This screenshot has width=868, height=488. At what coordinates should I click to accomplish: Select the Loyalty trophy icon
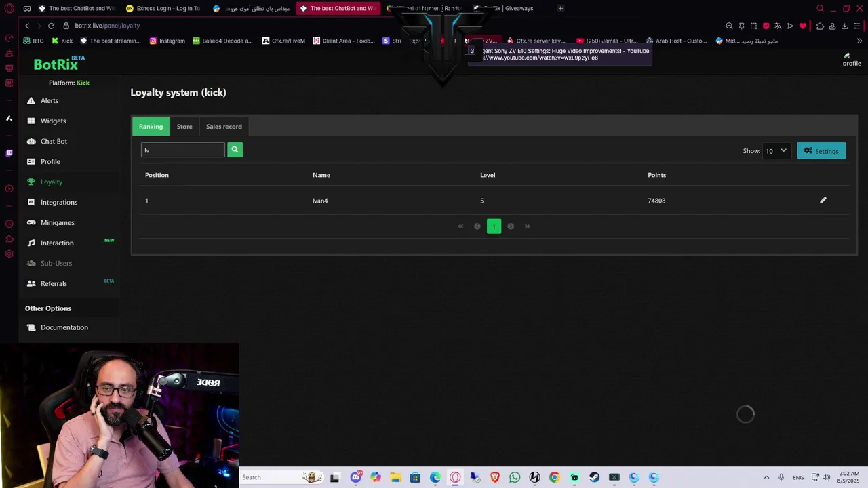coord(31,182)
